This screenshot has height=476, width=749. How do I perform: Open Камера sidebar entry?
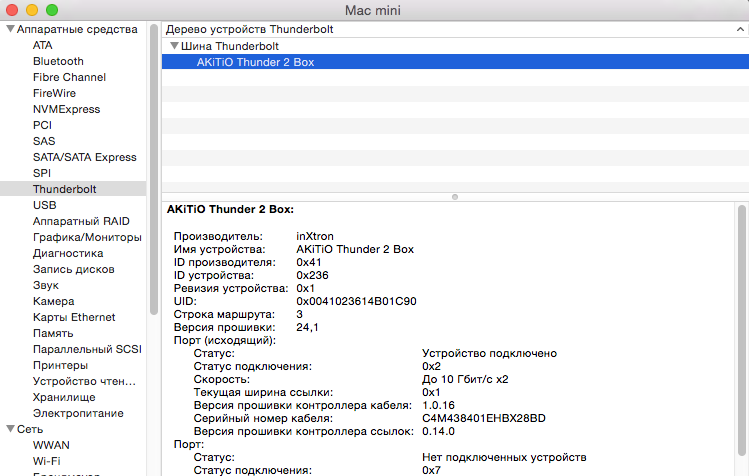pyautogui.click(x=54, y=301)
